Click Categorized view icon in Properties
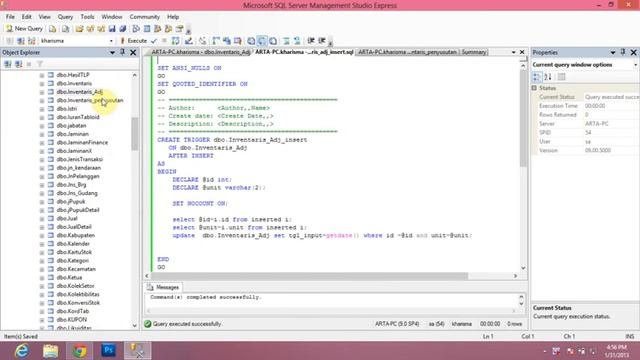 [x=537, y=77]
